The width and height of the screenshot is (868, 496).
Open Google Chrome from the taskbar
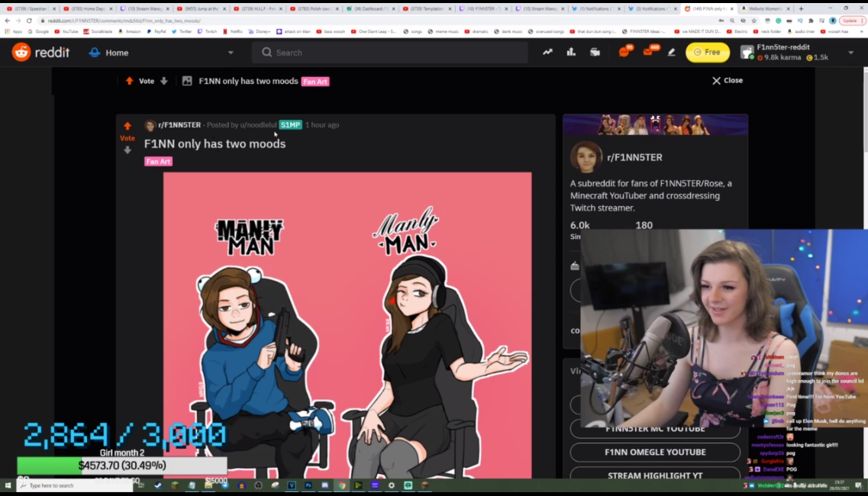click(x=341, y=485)
